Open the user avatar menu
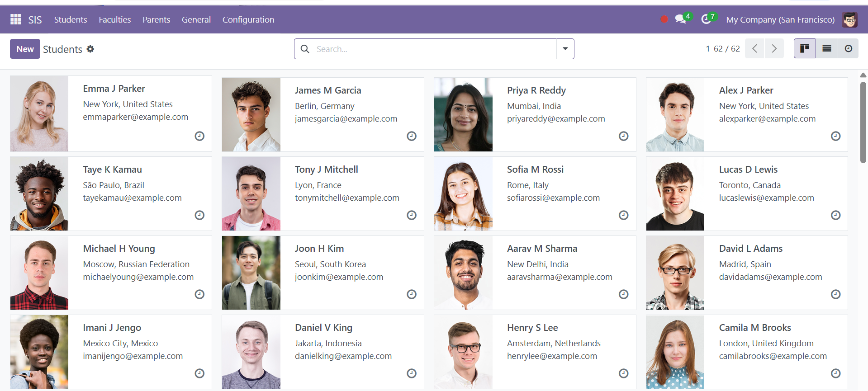This screenshot has height=391, width=868. (849, 19)
